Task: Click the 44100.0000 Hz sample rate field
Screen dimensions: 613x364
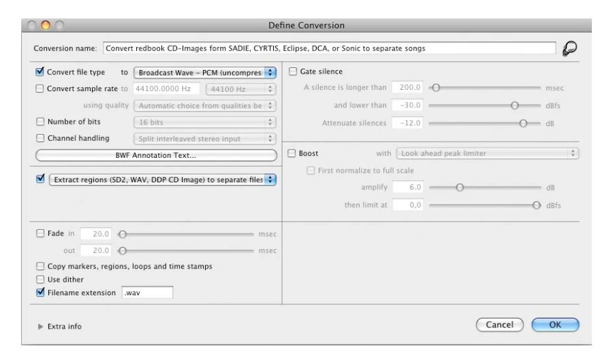Action: tap(167, 88)
